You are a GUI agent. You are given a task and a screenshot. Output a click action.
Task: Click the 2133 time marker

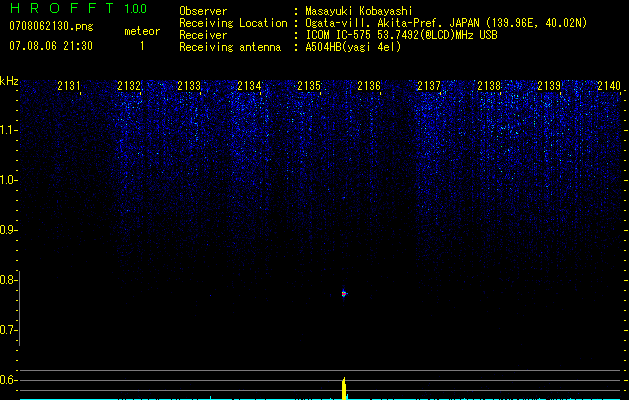pos(189,86)
